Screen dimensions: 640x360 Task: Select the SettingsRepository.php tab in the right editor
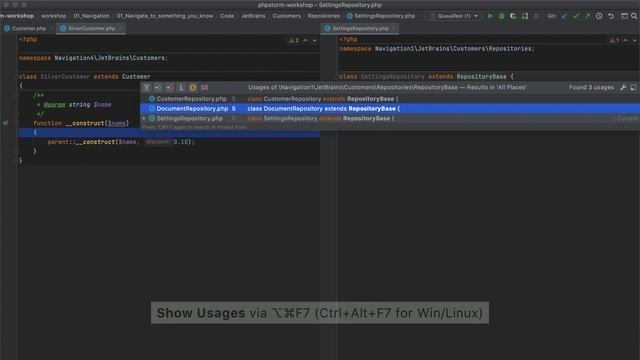pos(360,29)
